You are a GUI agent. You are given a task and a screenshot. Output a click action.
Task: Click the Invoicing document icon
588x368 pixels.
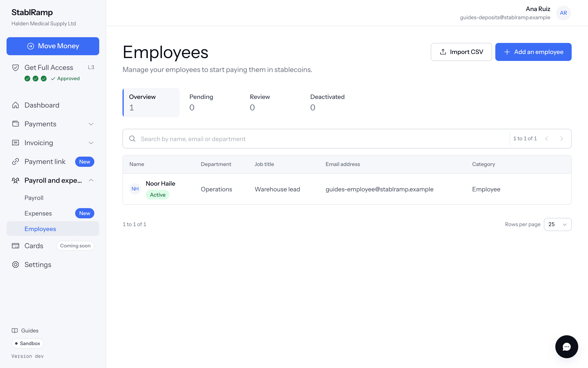point(16,143)
